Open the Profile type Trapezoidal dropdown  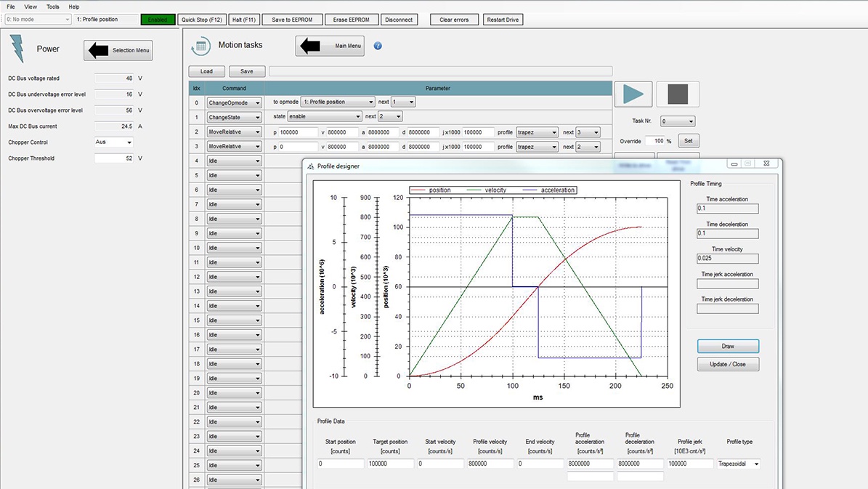(739, 464)
